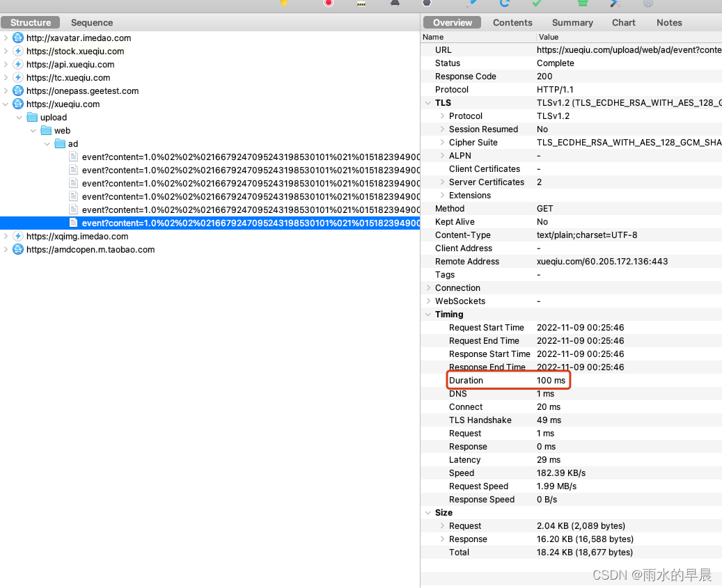The image size is (722, 588).
Task: Select the Method GET row
Action: (572, 209)
